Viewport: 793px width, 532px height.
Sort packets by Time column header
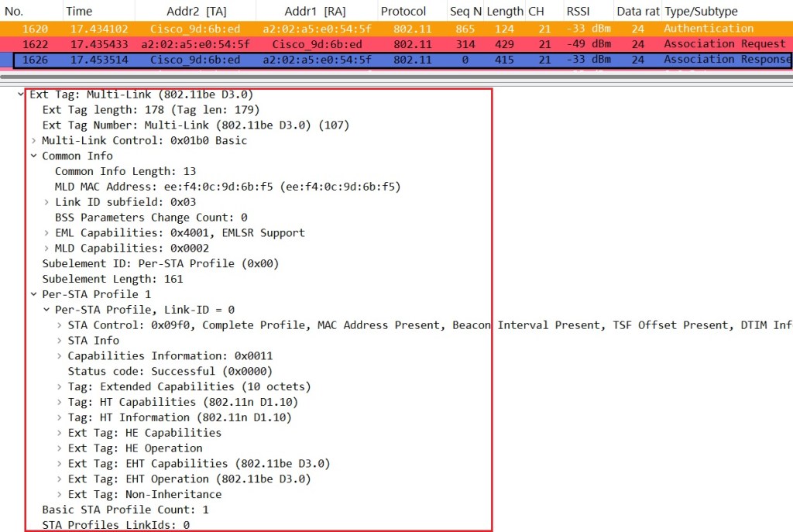(79, 12)
